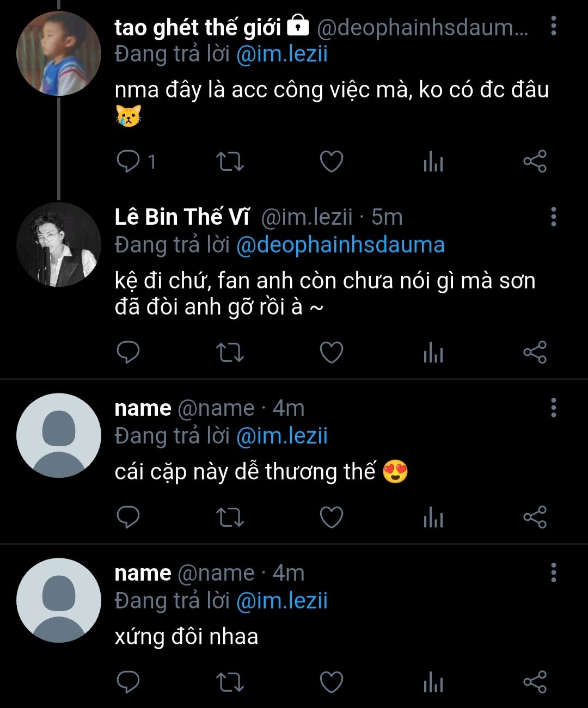The image size is (588, 708).
Task: Like Lê Bin Thế Vĩ's tweet
Action: (331, 353)
